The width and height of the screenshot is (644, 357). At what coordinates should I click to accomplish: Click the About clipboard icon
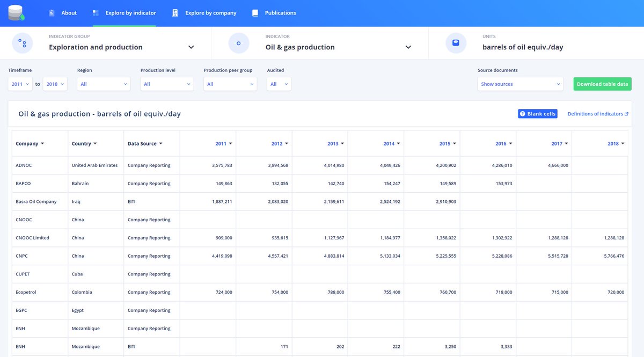tap(52, 13)
